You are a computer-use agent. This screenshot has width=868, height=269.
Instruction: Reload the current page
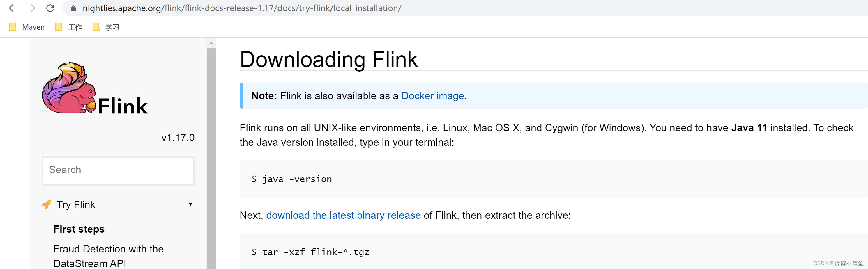tap(50, 8)
